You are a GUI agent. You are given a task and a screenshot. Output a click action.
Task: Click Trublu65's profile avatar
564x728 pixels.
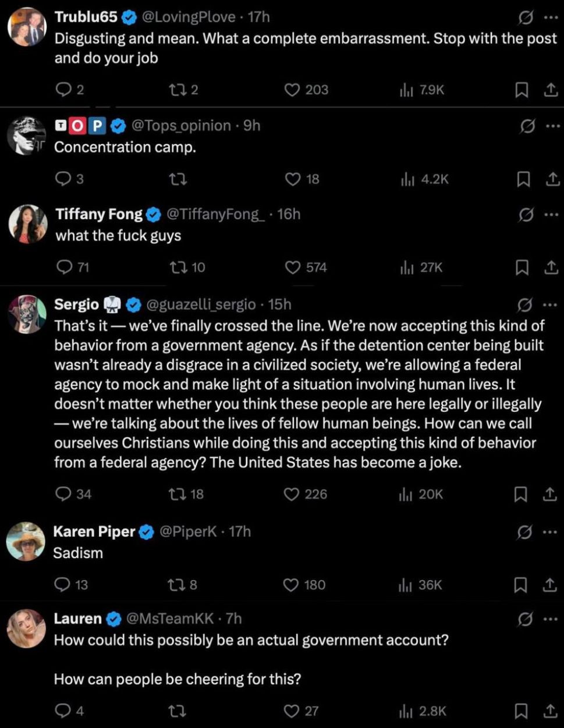[27, 27]
